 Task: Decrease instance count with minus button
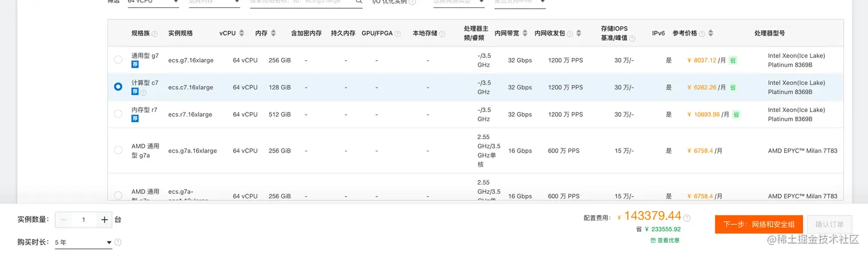[64, 220]
